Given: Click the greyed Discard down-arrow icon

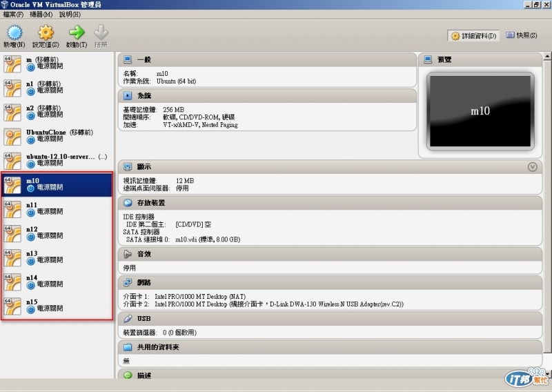Looking at the screenshot, I should coord(101,32).
